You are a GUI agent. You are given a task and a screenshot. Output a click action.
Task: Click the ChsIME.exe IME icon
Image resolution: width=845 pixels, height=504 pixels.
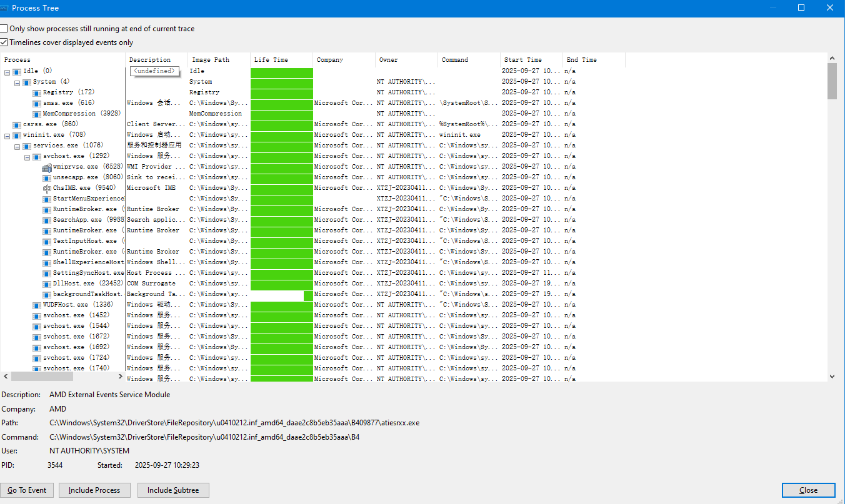[47, 188]
